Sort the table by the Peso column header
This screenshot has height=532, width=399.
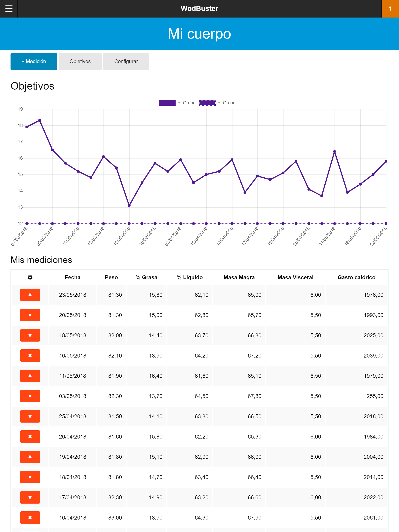pyautogui.click(x=111, y=277)
